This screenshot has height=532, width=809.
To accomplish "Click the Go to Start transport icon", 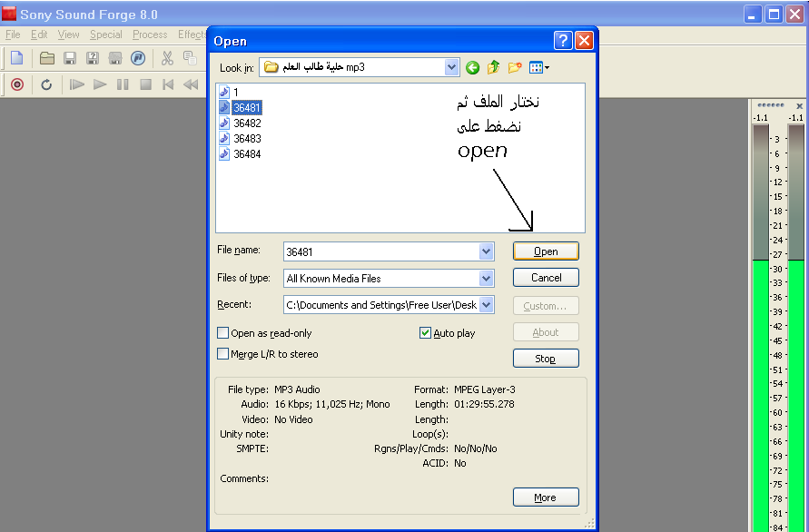I will (x=168, y=84).
